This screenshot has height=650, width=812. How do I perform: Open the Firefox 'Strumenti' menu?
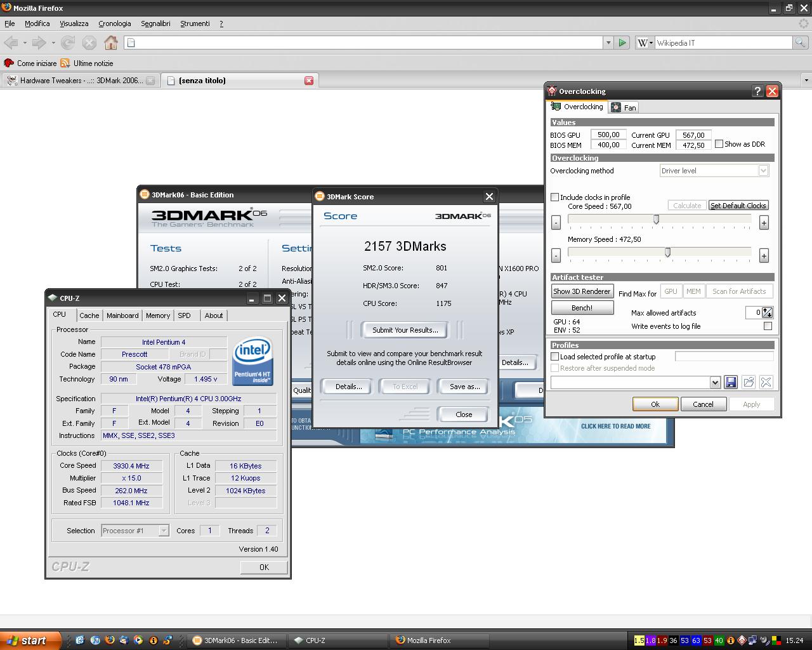(195, 23)
